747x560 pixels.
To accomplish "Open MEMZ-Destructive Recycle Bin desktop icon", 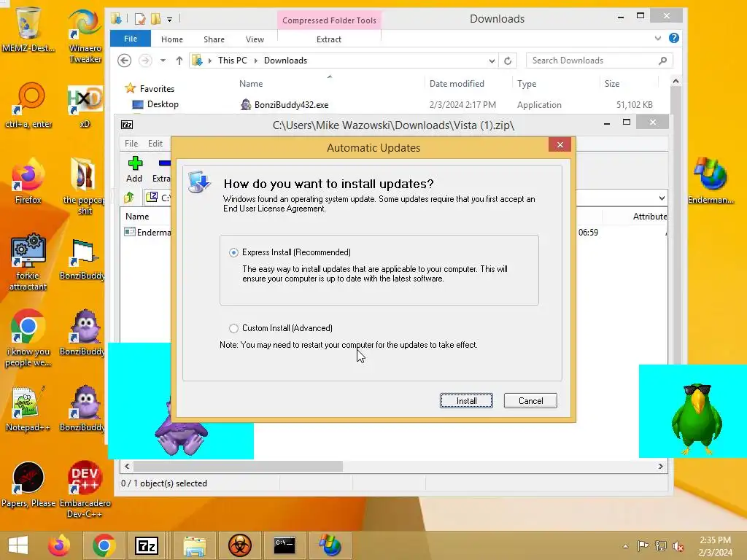I will coord(28,29).
